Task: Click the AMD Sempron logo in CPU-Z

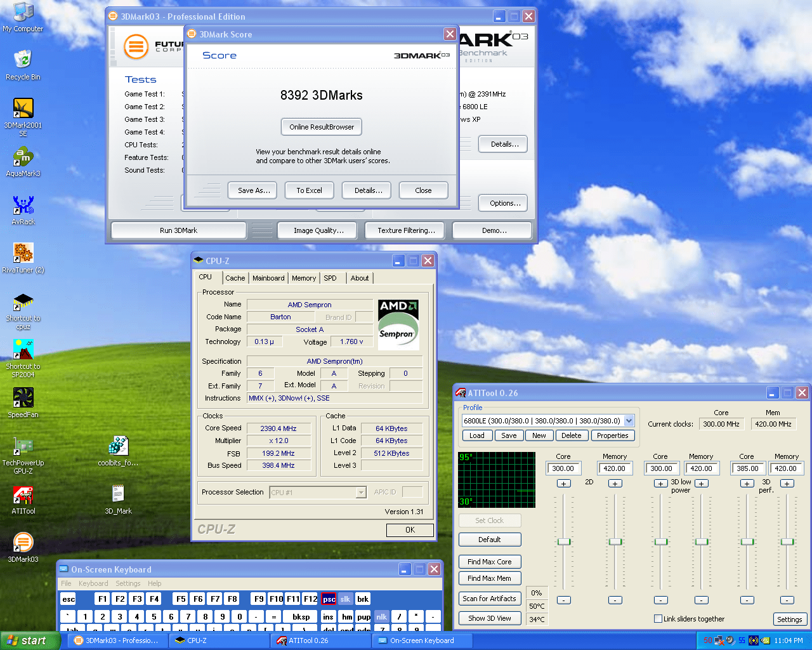Action: coord(398,324)
